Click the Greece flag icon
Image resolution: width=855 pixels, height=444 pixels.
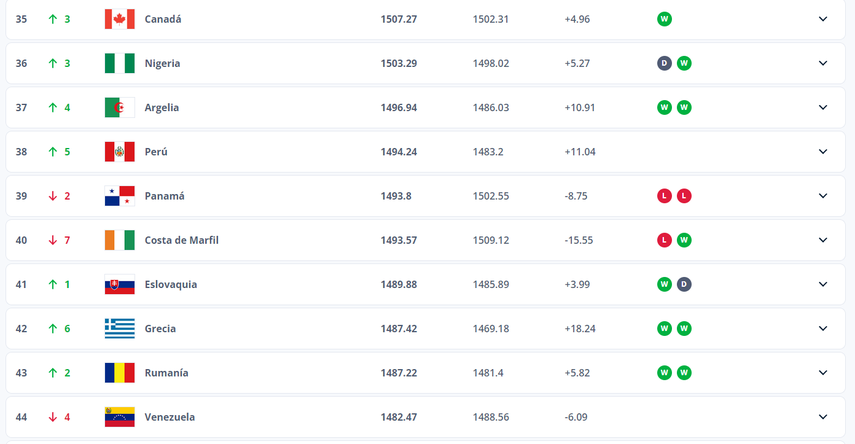coord(119,329)
